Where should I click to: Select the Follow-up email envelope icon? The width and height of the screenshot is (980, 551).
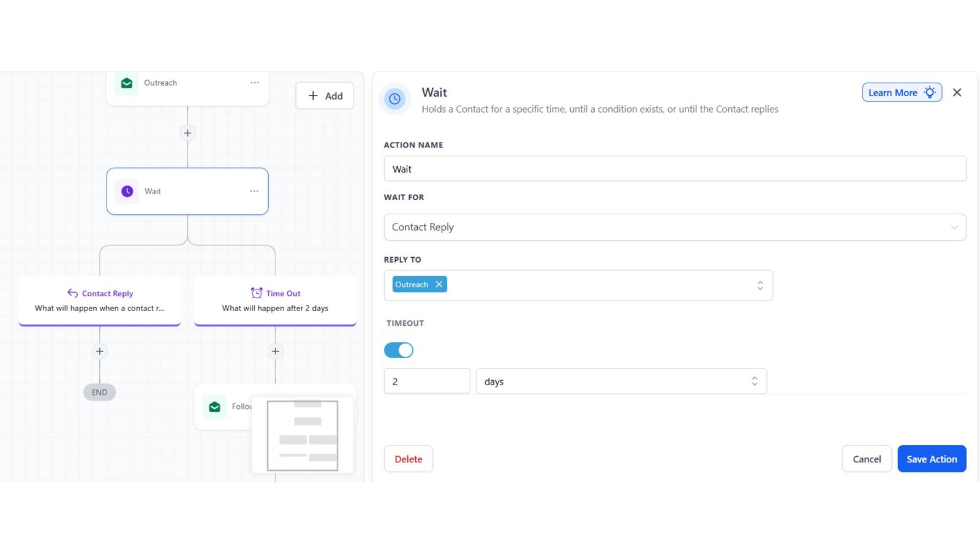pos(214,406)
